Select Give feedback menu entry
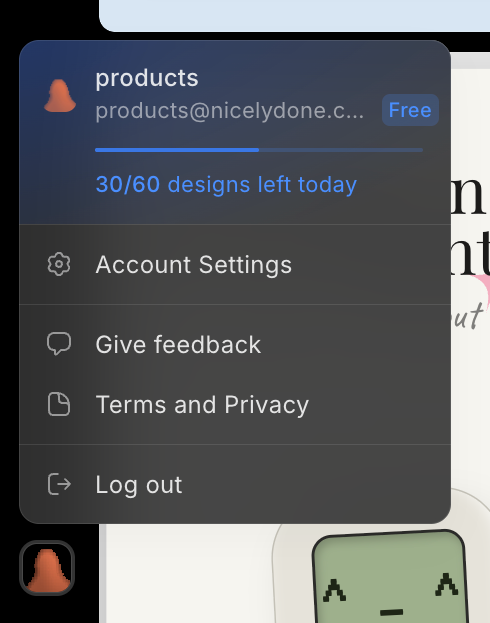 (235, 344)
